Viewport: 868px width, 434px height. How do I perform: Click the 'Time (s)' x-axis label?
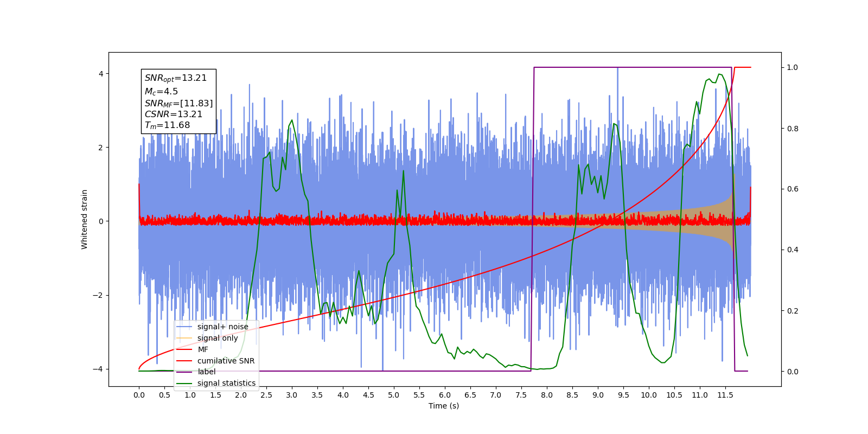point(444,406)
